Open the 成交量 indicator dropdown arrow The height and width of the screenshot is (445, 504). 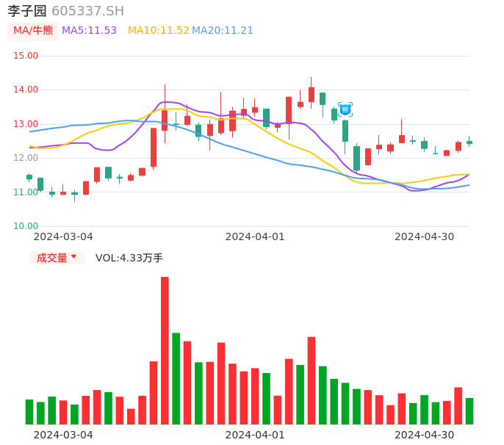[73, 257]
